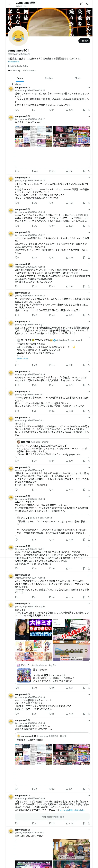
Task: Share the pinned Oct 22 post
Action: tap(89, 110)
